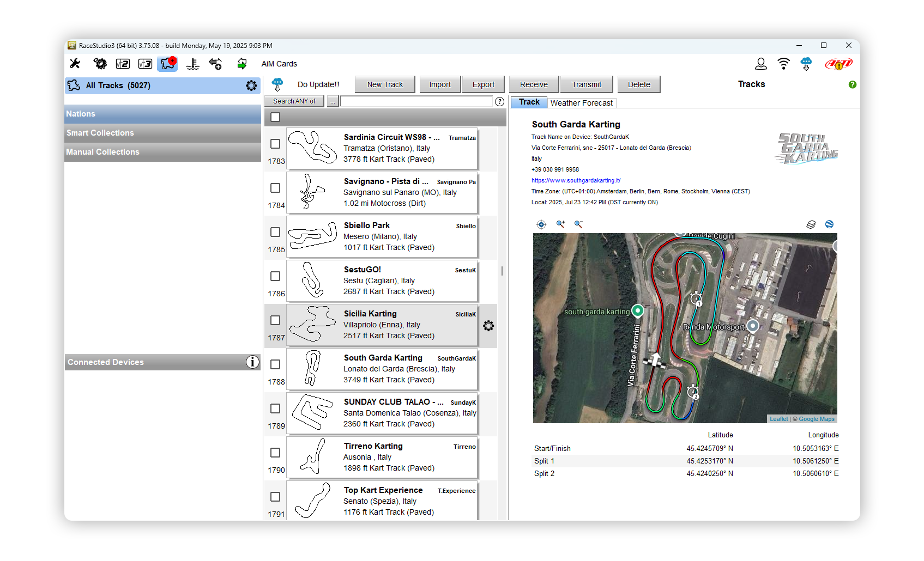Select the Tracks manager toolbar icon
The width and height of the screenshot is (924, 561).
168,64
